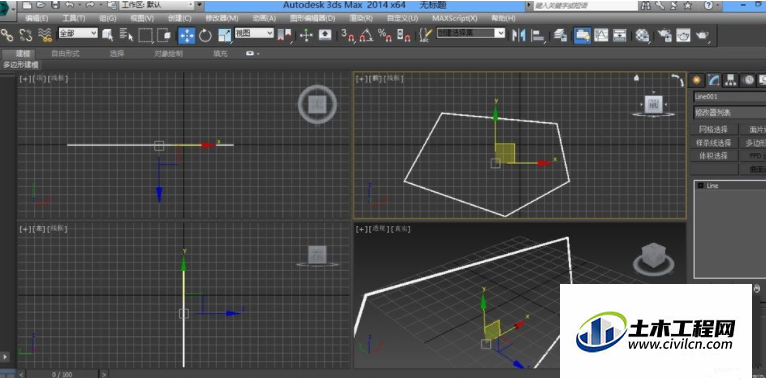The width and height of the screenshot is (768, 381).
Task: Click the Select by Name list icon
Action: [126, 35]
